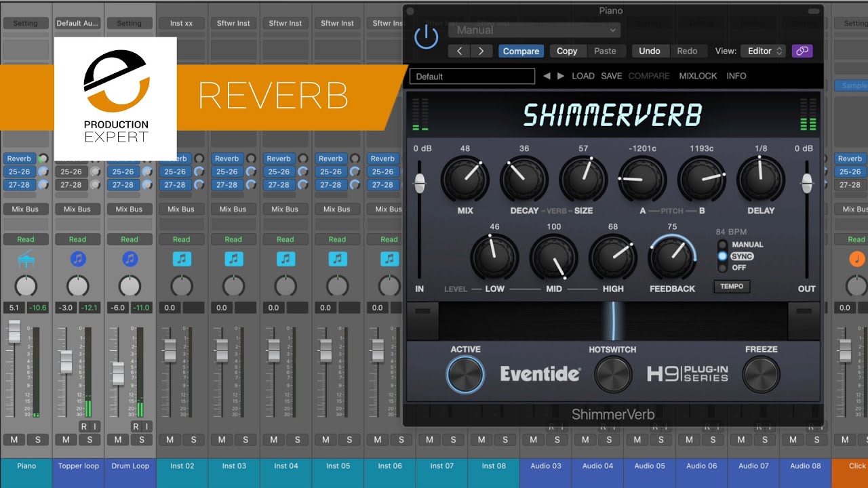Click the ACTIVE switch beside the Eventide logo

click(466, 373)
